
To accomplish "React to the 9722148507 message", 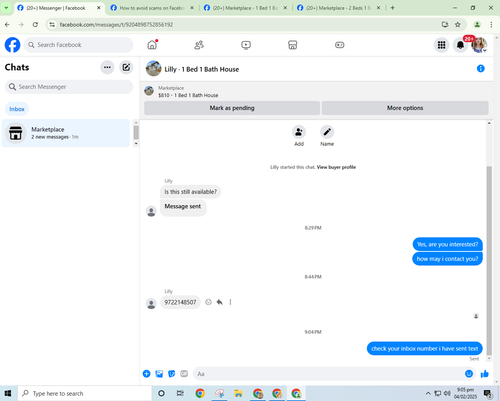I will pos(208,302).
